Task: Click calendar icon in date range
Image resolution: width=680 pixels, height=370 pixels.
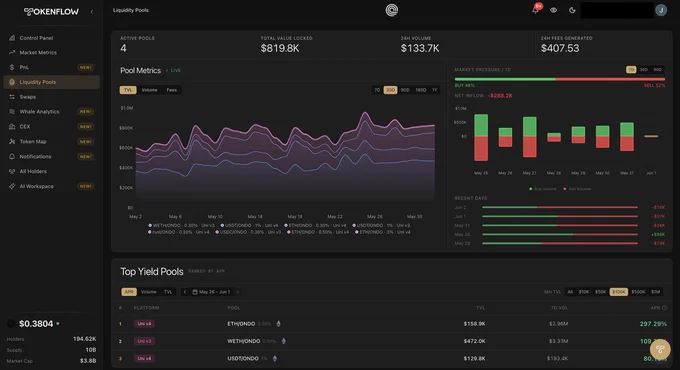Action: (x=195, y=292)
